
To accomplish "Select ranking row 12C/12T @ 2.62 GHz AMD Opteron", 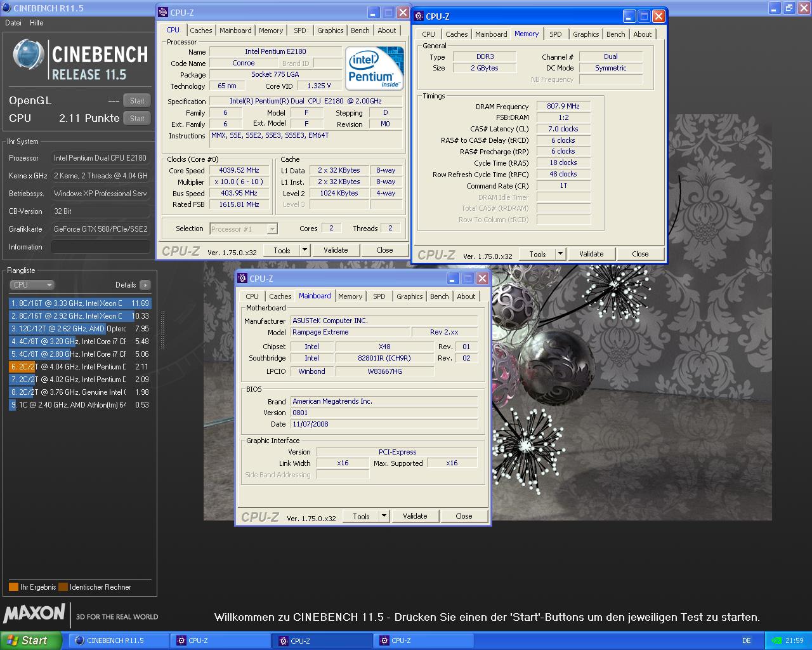I will pyautogui.click(x=80, y=329).
